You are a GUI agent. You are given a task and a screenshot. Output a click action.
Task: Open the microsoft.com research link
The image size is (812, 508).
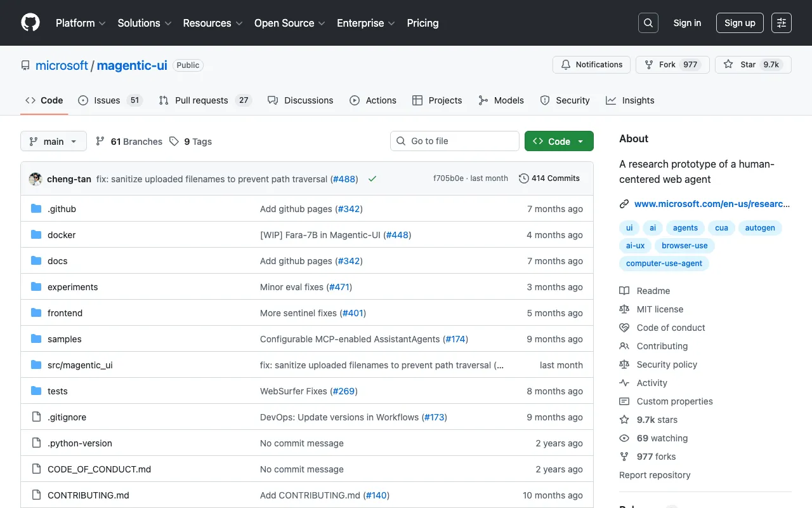(x=712, y=204)
